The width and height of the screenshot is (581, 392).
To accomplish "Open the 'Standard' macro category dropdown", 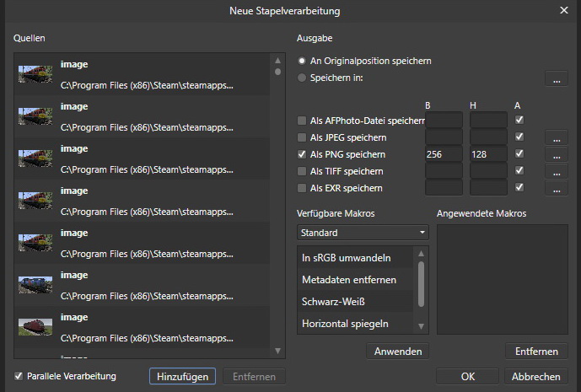I will coord(363,233).
